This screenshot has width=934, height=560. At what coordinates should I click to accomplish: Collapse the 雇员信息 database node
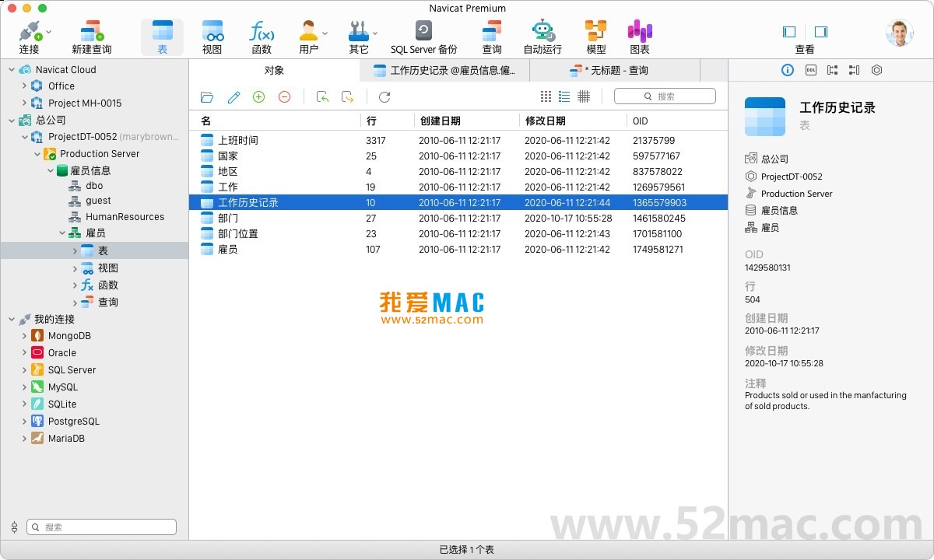pos(51,170)
